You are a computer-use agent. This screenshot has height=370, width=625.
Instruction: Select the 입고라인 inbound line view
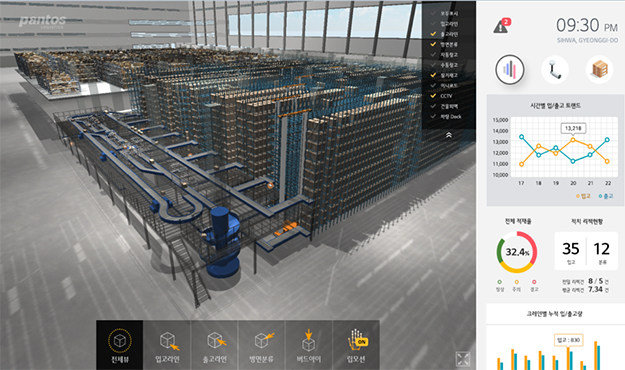(x=167, y=345)
